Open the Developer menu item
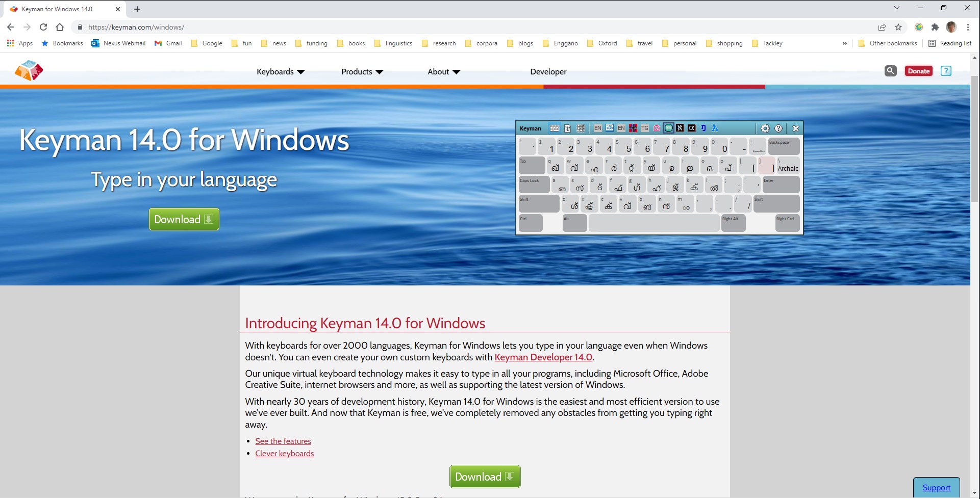The image size is (980, 499). 548,72
